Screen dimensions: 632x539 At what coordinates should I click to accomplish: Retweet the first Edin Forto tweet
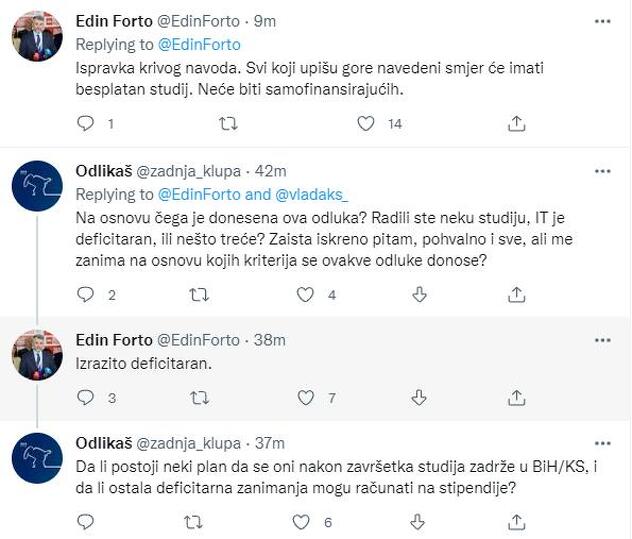coord(228,123)
